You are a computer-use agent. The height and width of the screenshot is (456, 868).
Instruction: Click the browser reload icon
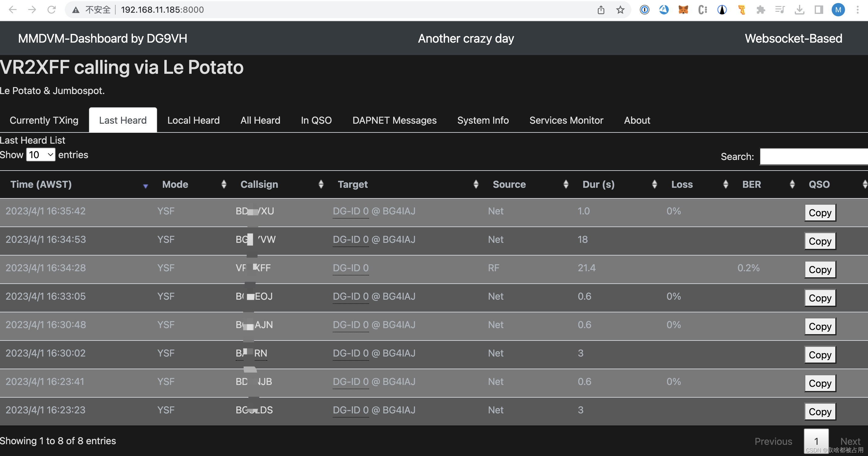point(51,10)
